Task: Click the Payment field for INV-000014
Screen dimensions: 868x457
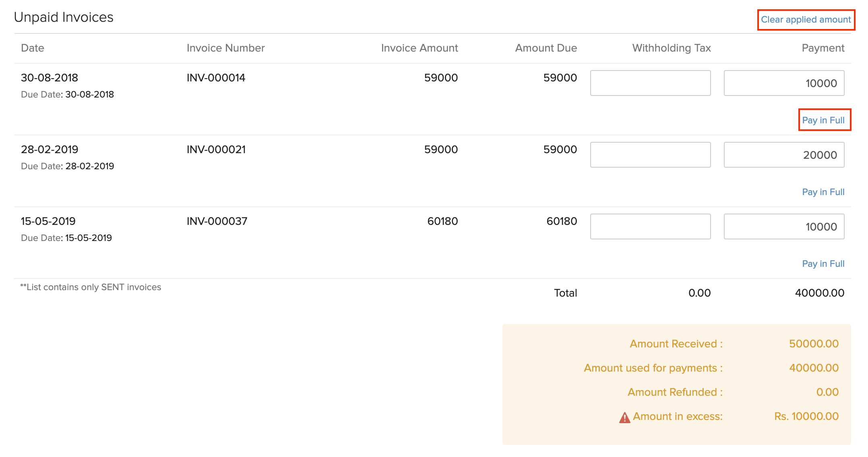Action: point(783,83)
